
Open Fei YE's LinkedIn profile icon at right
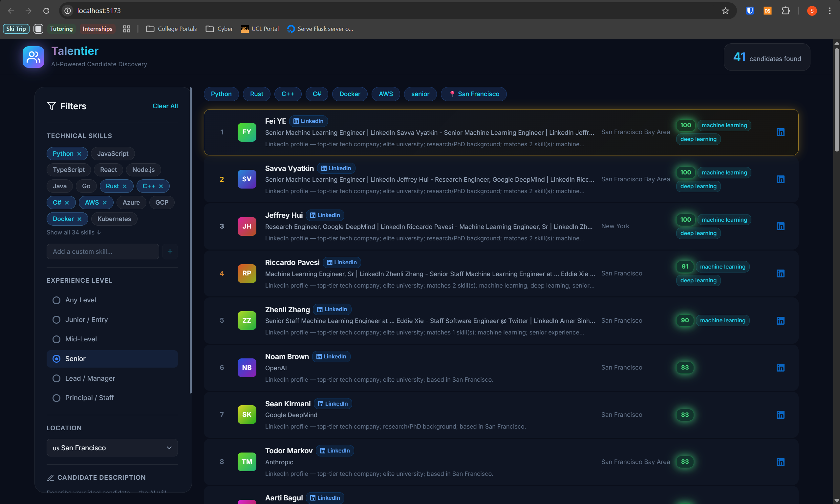click(x=780, y=132)
